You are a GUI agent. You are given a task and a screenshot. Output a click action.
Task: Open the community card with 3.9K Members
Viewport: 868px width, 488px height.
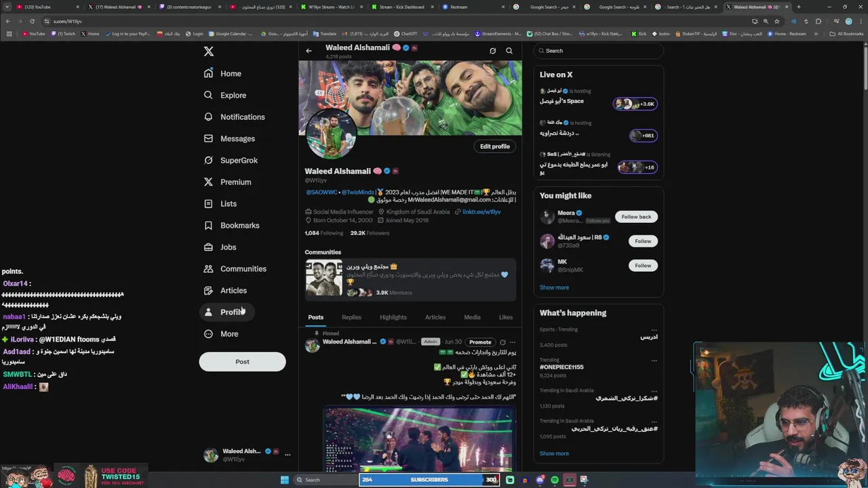410,278
